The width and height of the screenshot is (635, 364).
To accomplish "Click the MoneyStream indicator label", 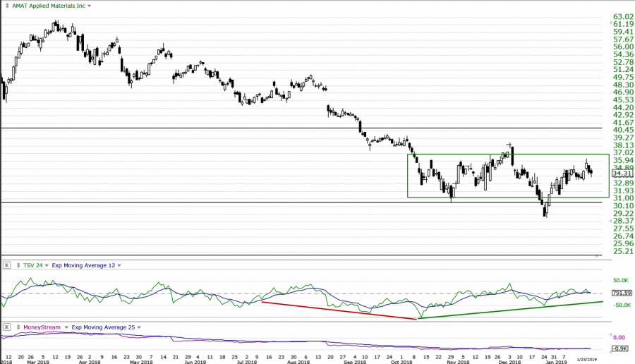I will 42,327.
